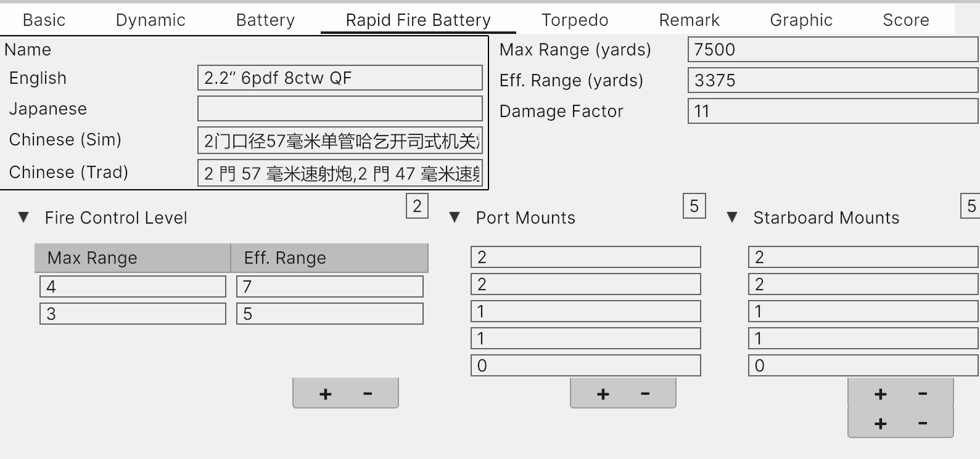Add a Starboard Mounts entry using upper plus
980x459 pixels.
(x=881, y=394)
